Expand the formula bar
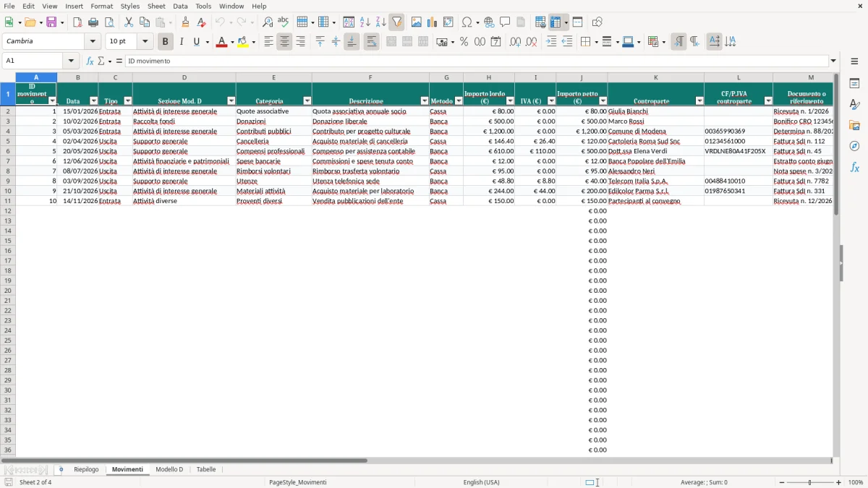 point(833,61)
